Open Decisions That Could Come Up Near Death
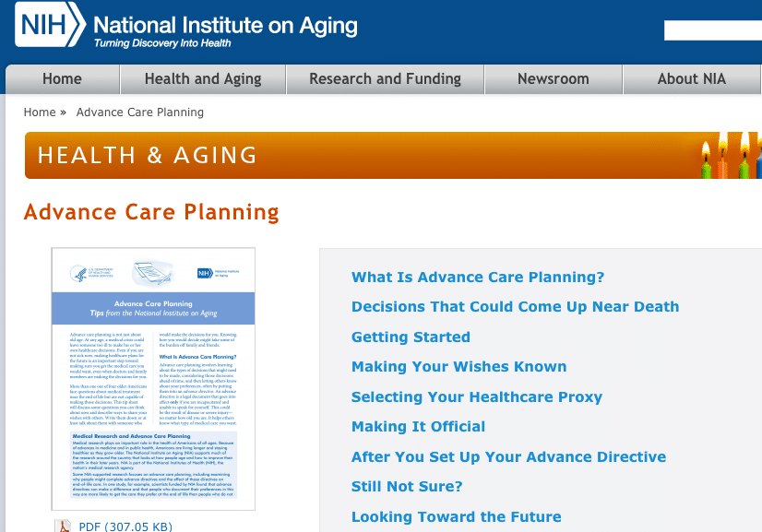Image resolution: width=762 pixels, height=532 pixels. point(515,306)
